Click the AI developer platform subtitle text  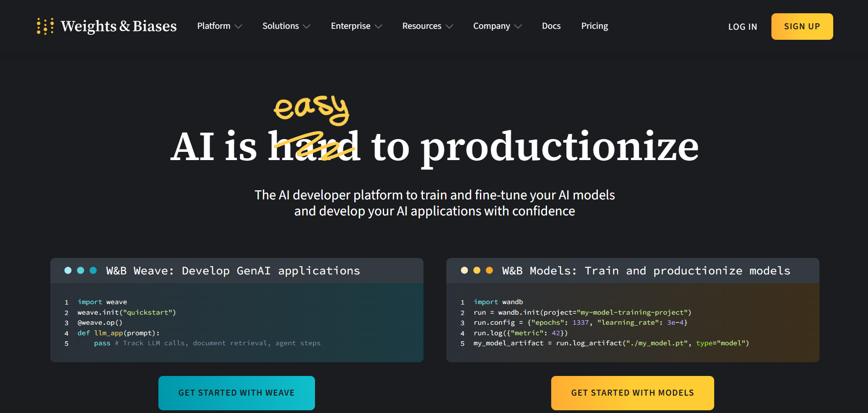[434, 203]
